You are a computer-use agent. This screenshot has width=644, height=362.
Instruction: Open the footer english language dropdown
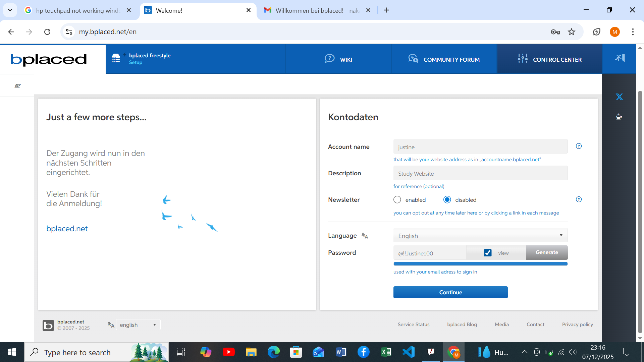pos(138,325)
